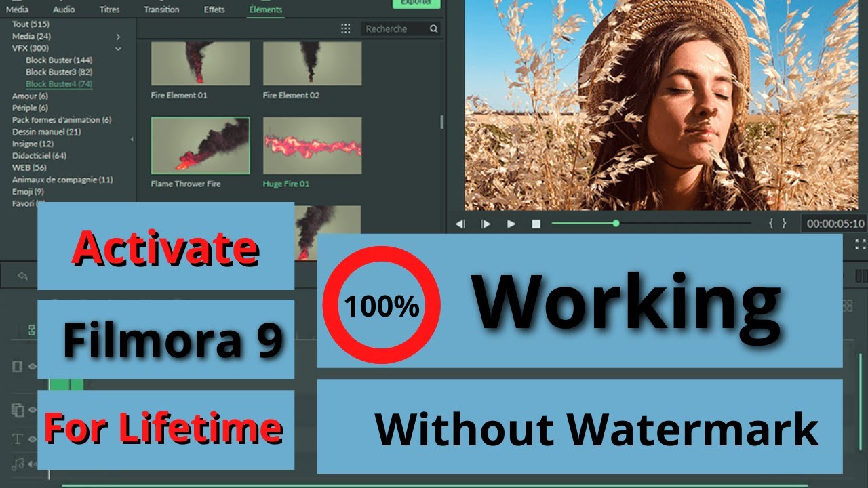This screenshot has height=488, width=868.
Task: Open the Média tab
Action: (18, 9)
